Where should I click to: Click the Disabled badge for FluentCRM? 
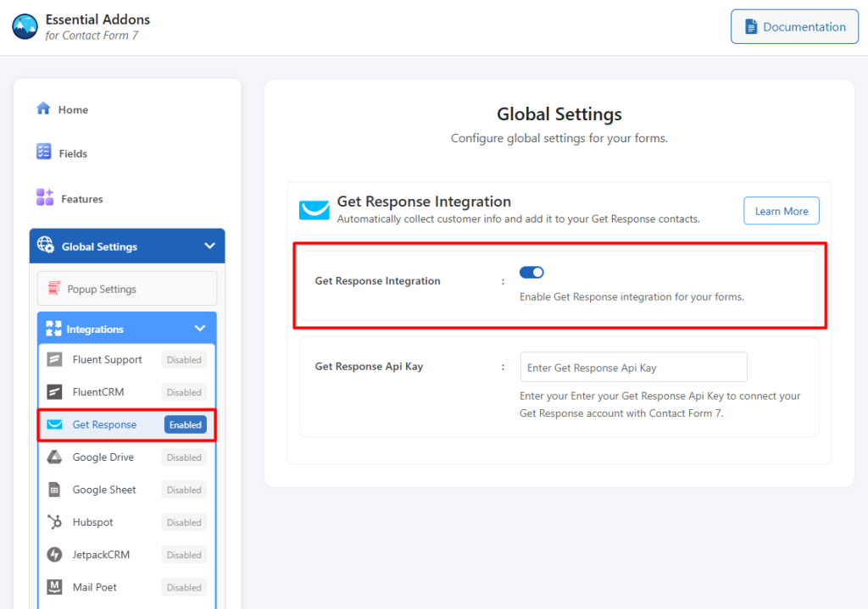click(184, 392)
